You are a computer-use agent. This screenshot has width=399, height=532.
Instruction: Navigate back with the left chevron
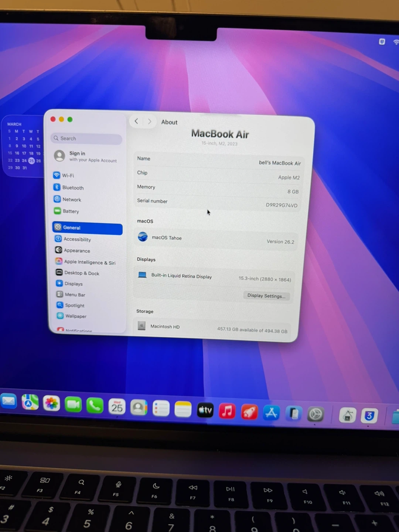(136, 121)
